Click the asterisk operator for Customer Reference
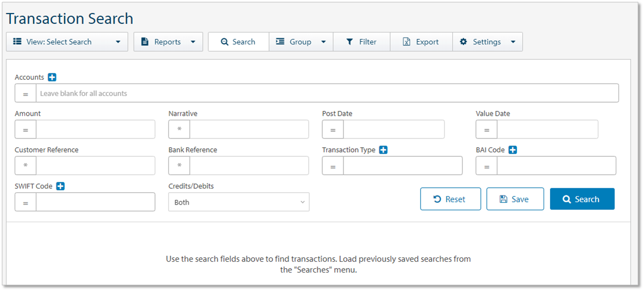Image resolution: width=644 pixels, height=291 pixels. point(26,166)
